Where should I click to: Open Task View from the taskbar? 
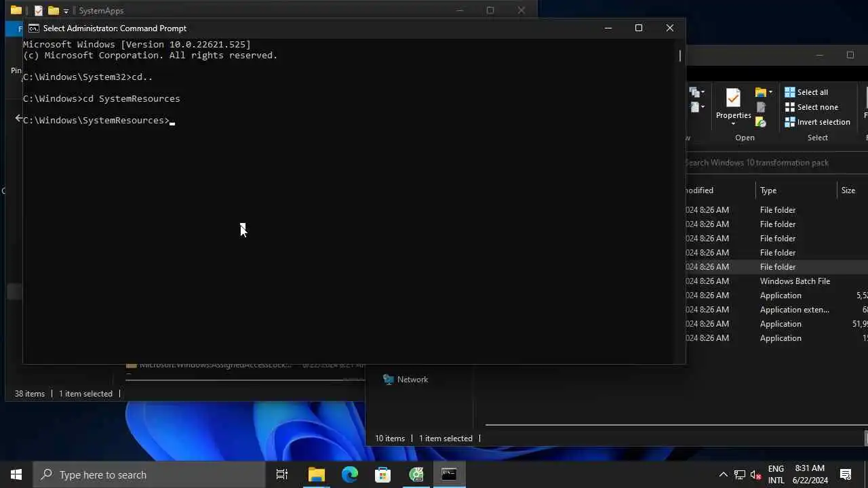pos(282,474)
